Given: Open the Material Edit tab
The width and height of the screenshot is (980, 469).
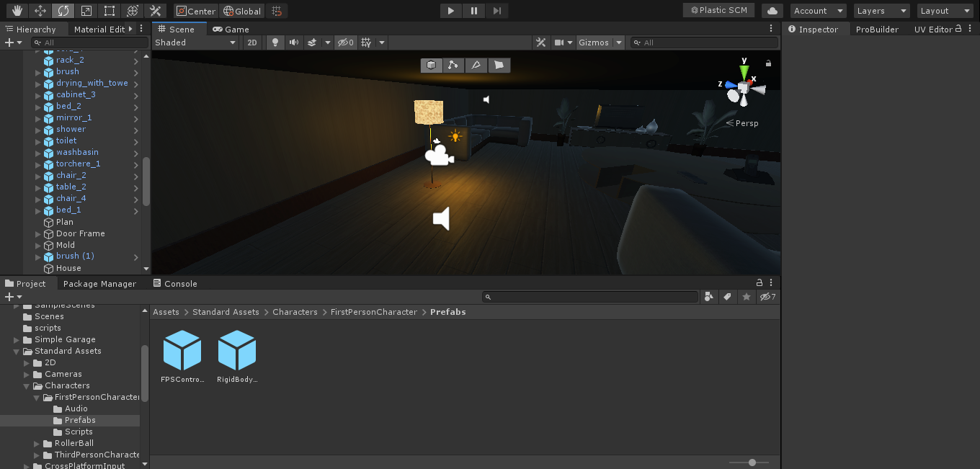Looking at the screenshot, I should tap(99, 30).
